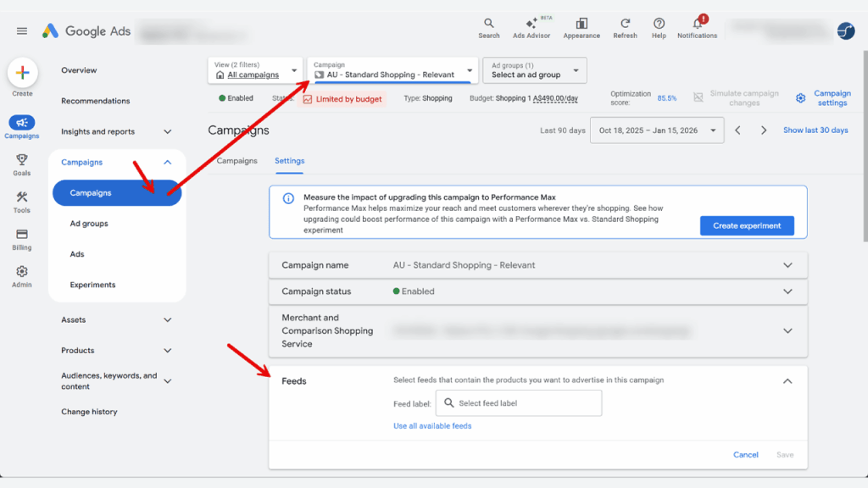Select Goals in the left navigation rail
The height and width of the screenshot is (488, 868).
click(21, 163)
